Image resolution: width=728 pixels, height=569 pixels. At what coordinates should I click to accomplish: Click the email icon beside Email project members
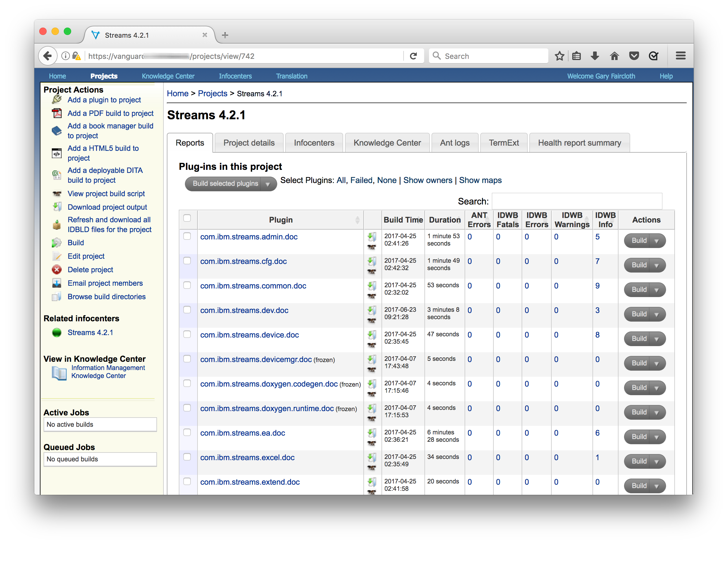point(57,283)
